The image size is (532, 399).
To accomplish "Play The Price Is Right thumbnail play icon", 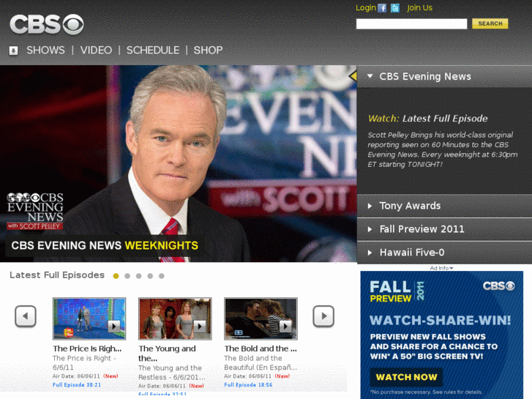I will point(114,327).
